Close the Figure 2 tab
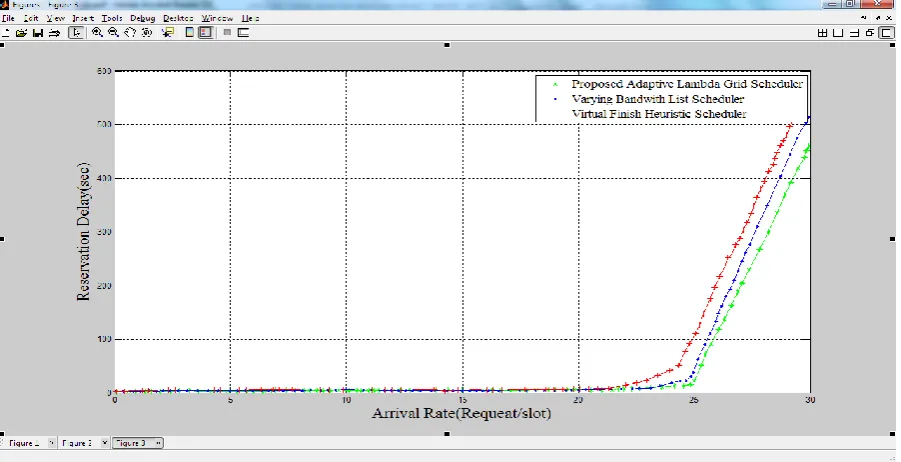The height and width of the screenshot is (462, 901). click(105, 443)
